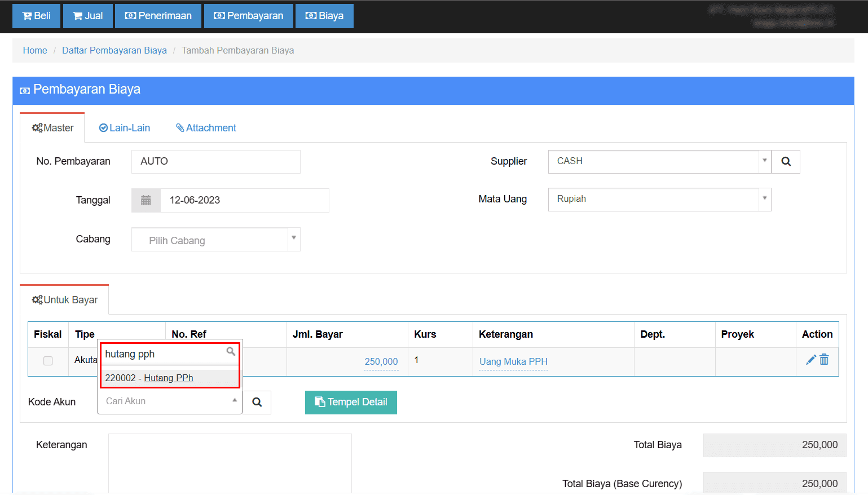The image size is (868, 495).
Task: Click the search icon next to Supplier field
Action: tap(786, 162)
